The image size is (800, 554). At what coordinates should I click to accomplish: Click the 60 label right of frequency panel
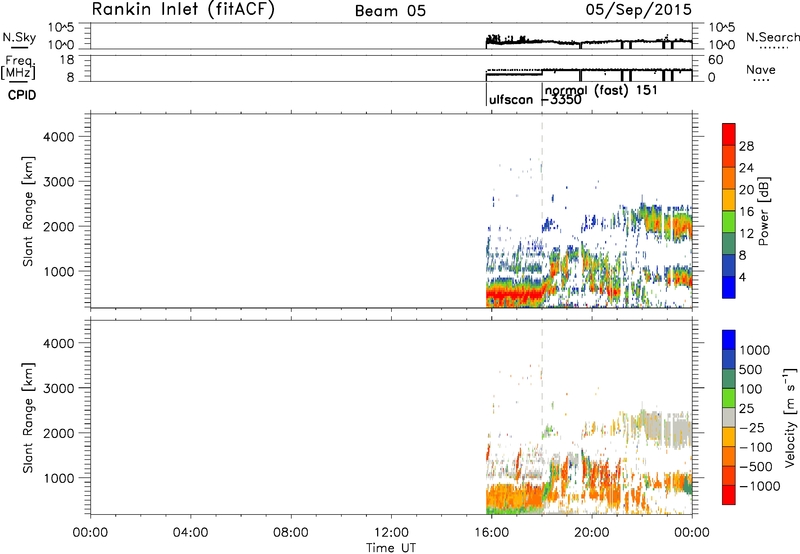715,60
